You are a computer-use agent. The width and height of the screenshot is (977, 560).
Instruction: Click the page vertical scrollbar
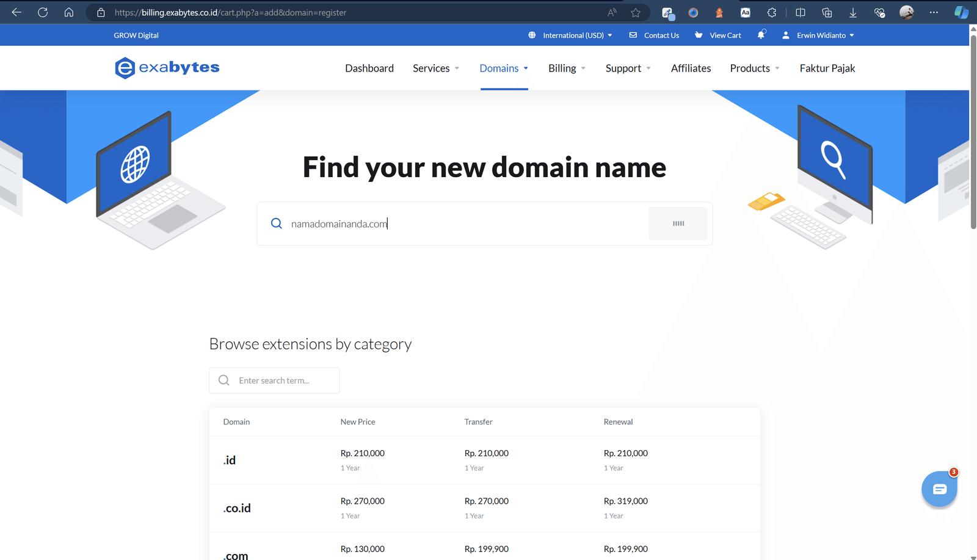tap(973, 131)
